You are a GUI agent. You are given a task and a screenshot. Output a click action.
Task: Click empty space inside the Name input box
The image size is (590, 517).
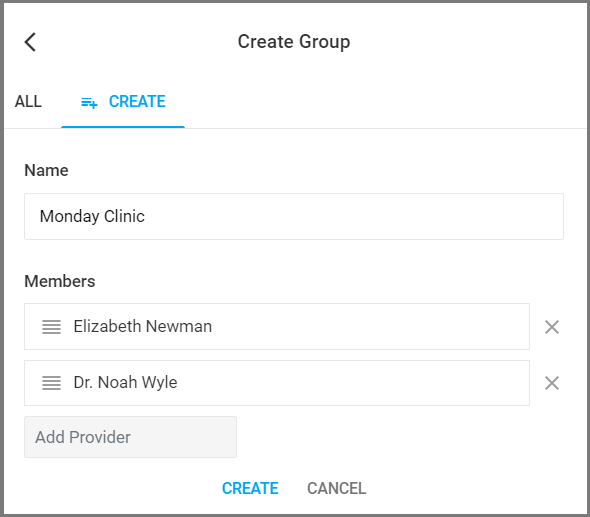[354, 216]
